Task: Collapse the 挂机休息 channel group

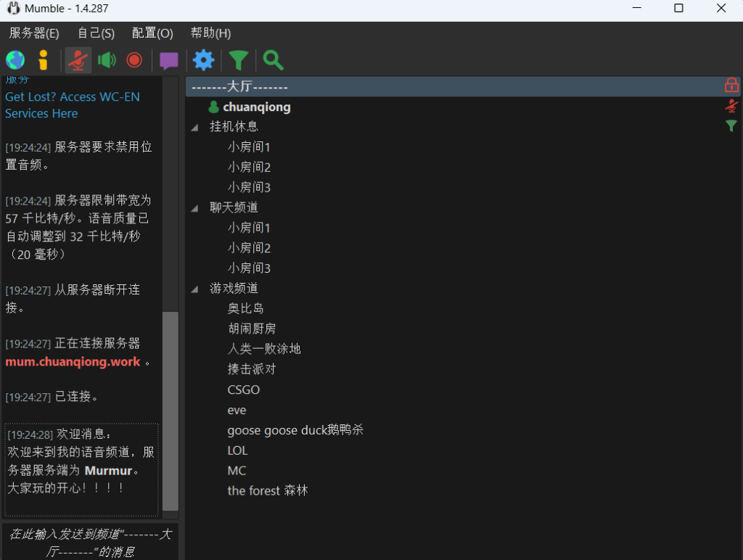Action: pos(194,128)
